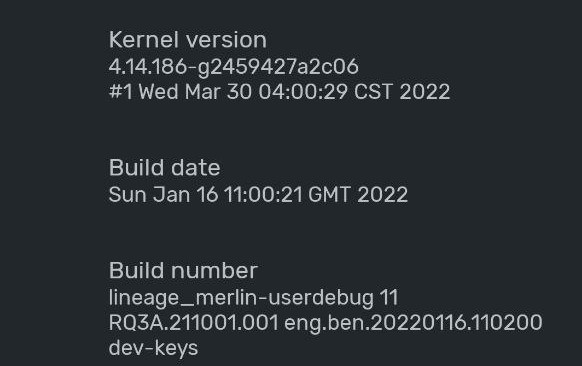Select kernel string 4.14.186-g2459427a2c06
Image resolution: width=582 pixels, height=366 pixels.
point(233,66)
